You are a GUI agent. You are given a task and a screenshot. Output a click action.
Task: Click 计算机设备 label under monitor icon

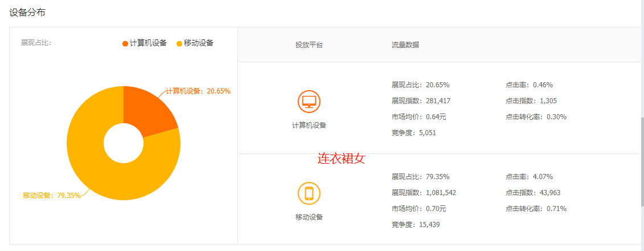(309, 125)
